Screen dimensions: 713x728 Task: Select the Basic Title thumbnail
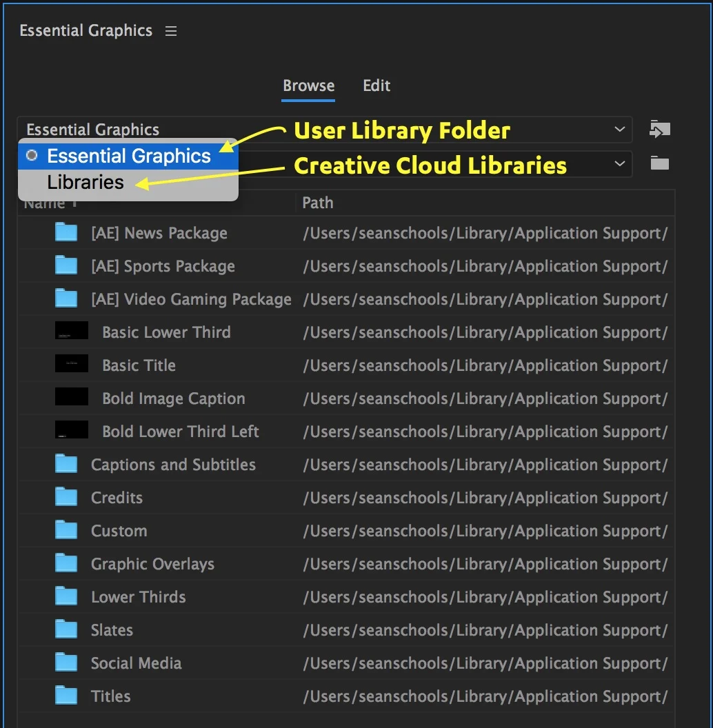point(72,363)
